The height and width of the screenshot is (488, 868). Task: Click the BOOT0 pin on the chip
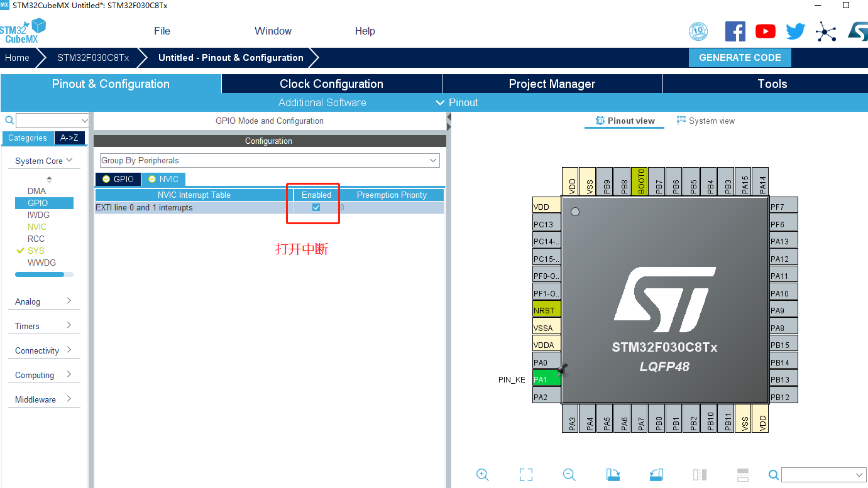click(639, 181)
